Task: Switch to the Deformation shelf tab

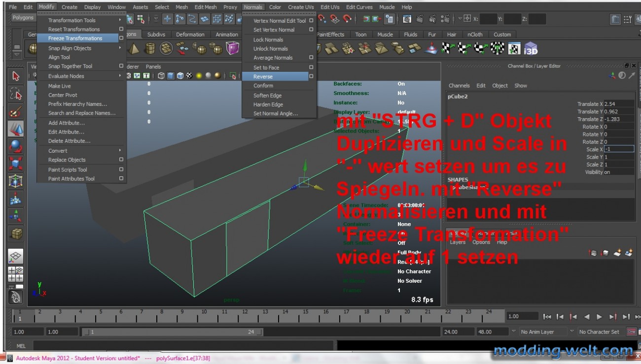Action: pos(190,34)
